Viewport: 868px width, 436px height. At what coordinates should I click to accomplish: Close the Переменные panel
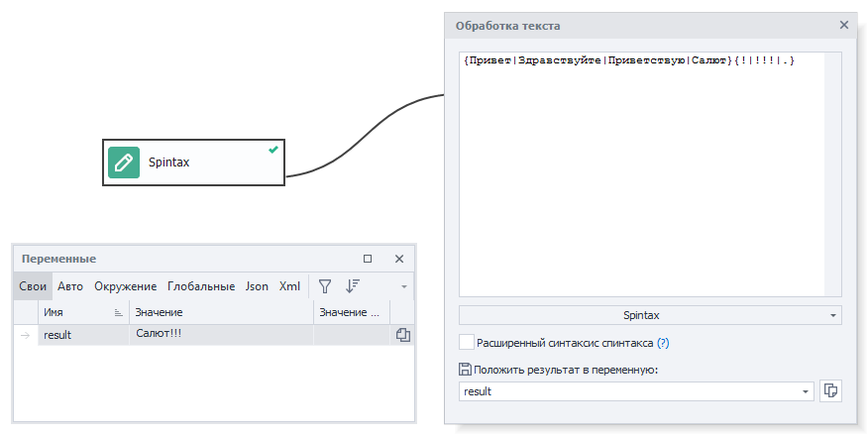click(x=399, y=259)
